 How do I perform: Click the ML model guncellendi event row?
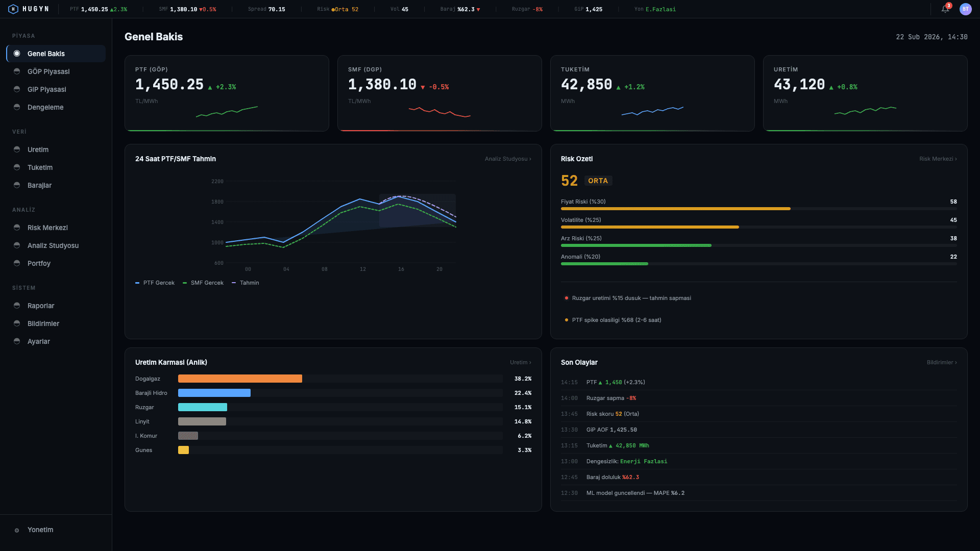759,493
